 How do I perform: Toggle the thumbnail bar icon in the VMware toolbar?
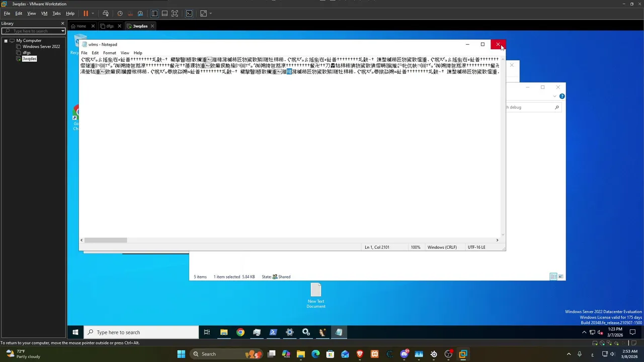[165, 14]
